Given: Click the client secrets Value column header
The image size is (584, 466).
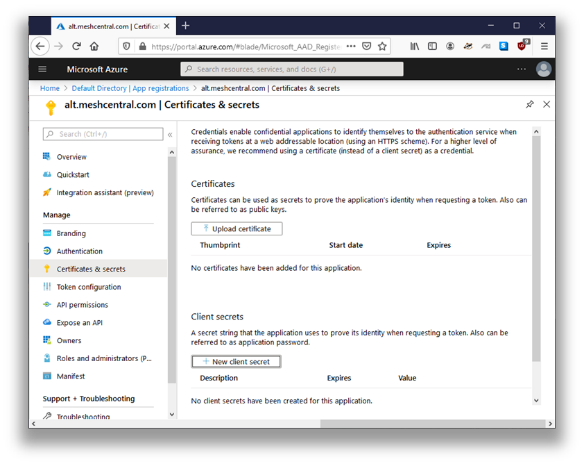Looking at the screenshot, I should click(407, 378).
